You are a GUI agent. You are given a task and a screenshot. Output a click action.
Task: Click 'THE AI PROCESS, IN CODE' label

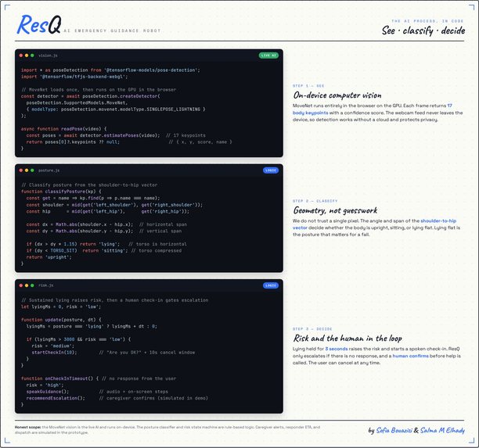click(427, 21)
